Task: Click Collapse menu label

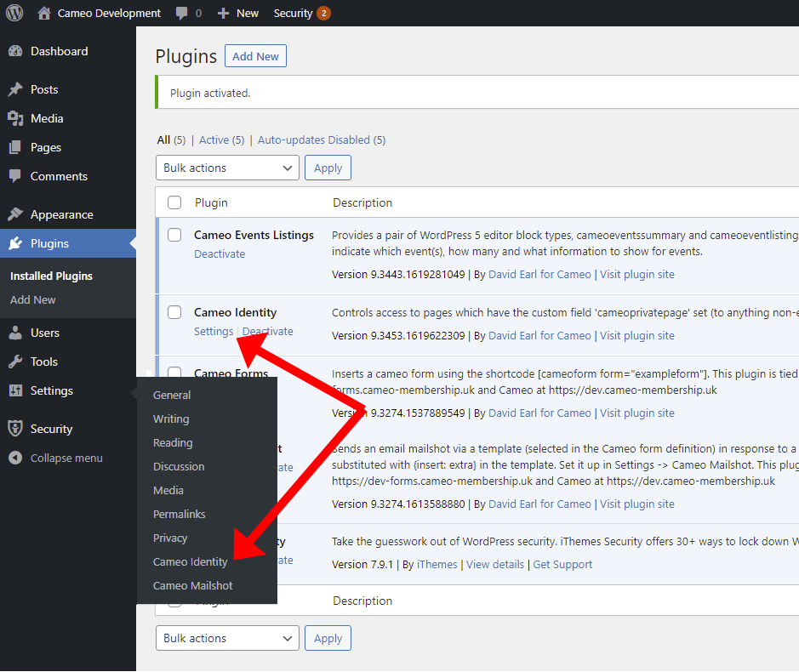Action: point(66,458)
